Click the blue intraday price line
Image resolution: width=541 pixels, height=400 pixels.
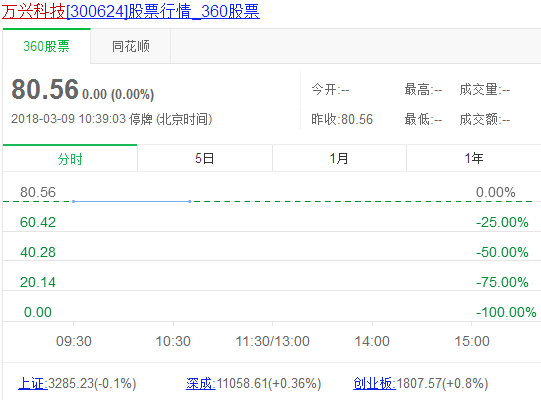coord(132,201)
